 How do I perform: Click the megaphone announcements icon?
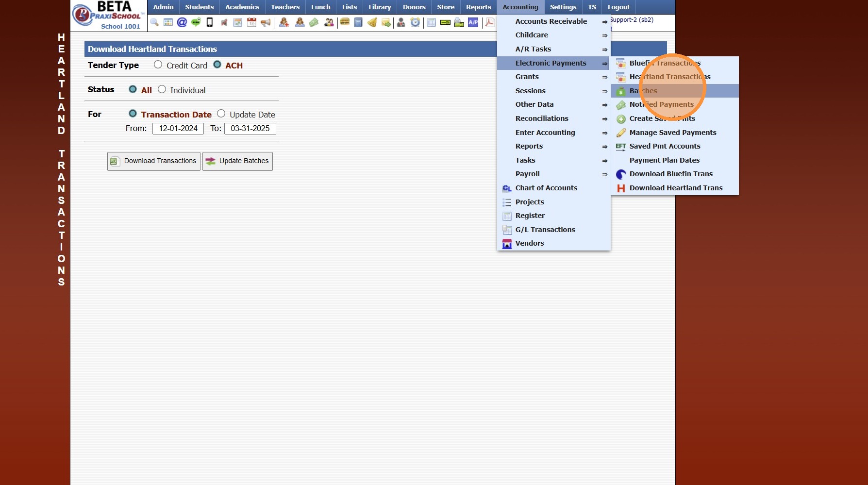(266, 22)
